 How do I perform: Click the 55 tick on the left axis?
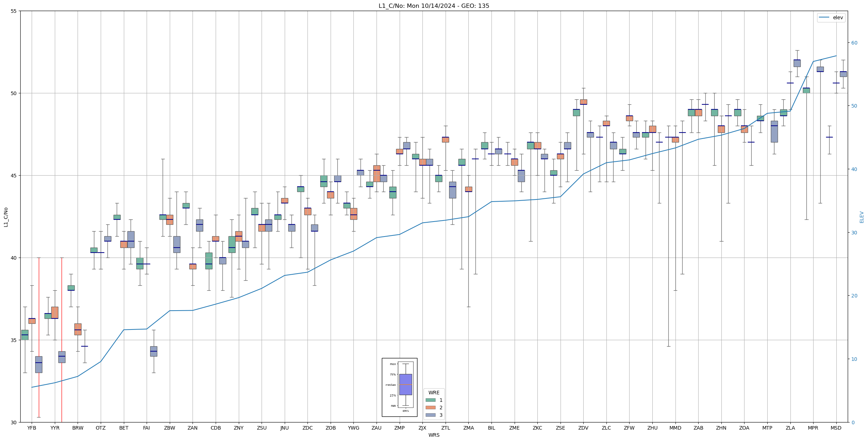[14, 11]
